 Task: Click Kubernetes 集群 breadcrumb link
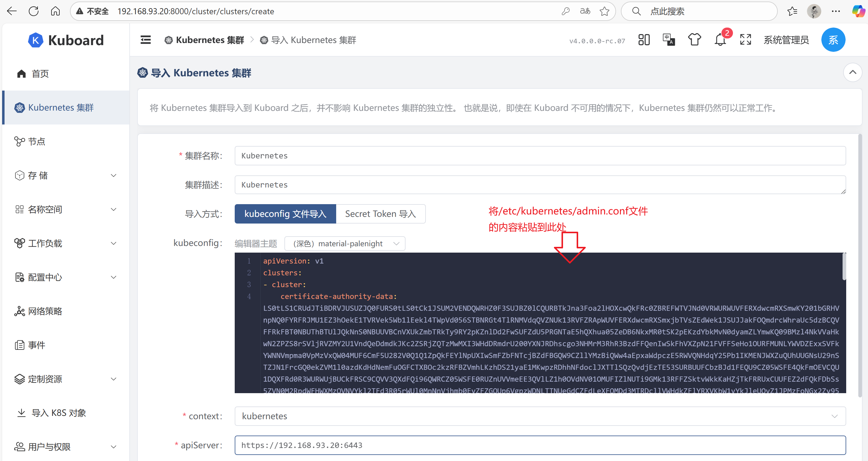pos(204,40)
